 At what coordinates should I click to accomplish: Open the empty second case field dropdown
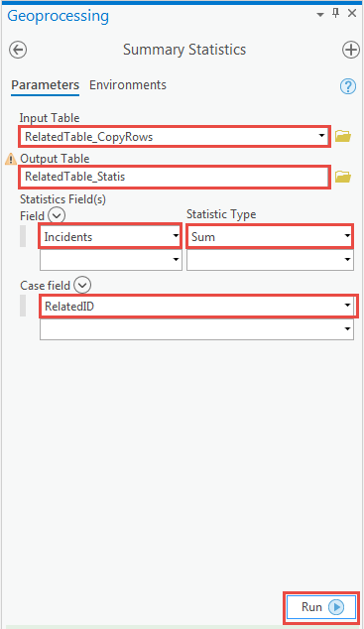pos(196,329)
